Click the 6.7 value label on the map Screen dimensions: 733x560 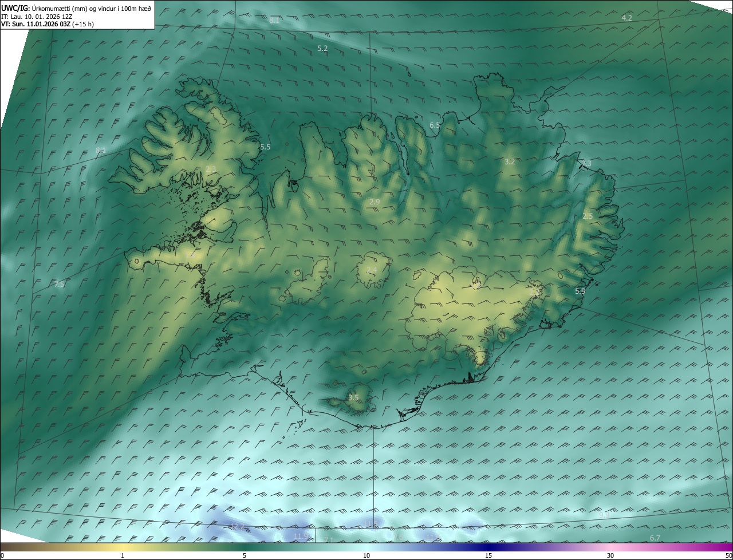point(656,538)
